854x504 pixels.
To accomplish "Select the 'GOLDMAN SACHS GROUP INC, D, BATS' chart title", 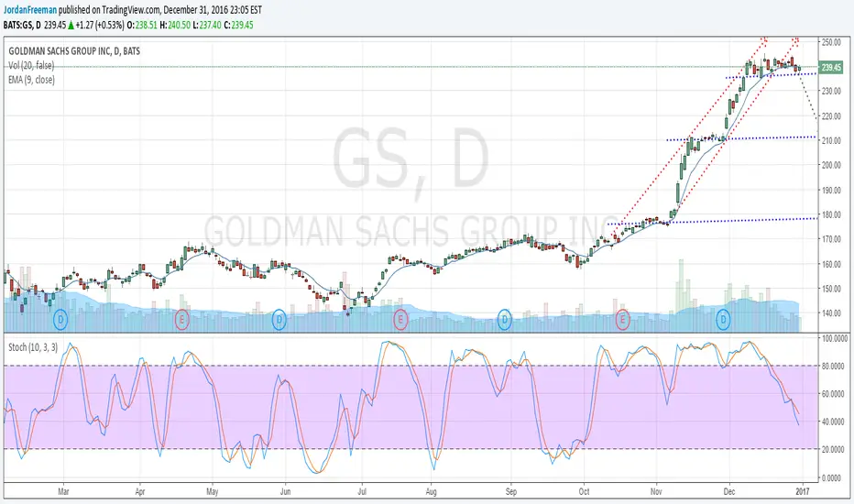I will 74,51.
